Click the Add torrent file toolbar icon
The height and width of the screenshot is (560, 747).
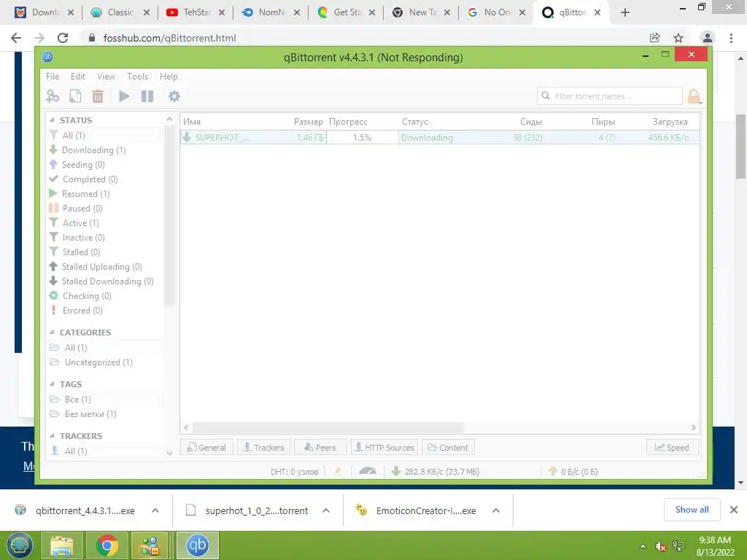75,96
